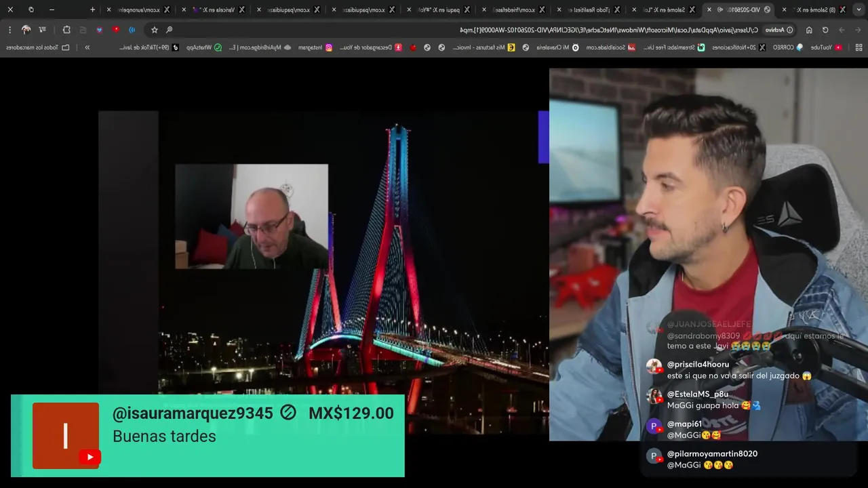
Task: Click the red ladybug bookmark icon
Action: click(x=413, y=47)
